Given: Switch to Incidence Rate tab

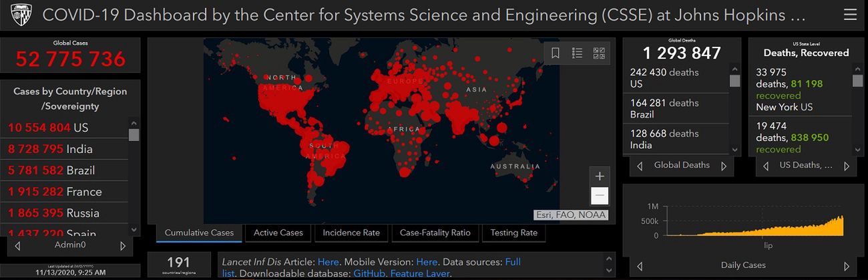Looking at the screenshot, I should [351, 233].
